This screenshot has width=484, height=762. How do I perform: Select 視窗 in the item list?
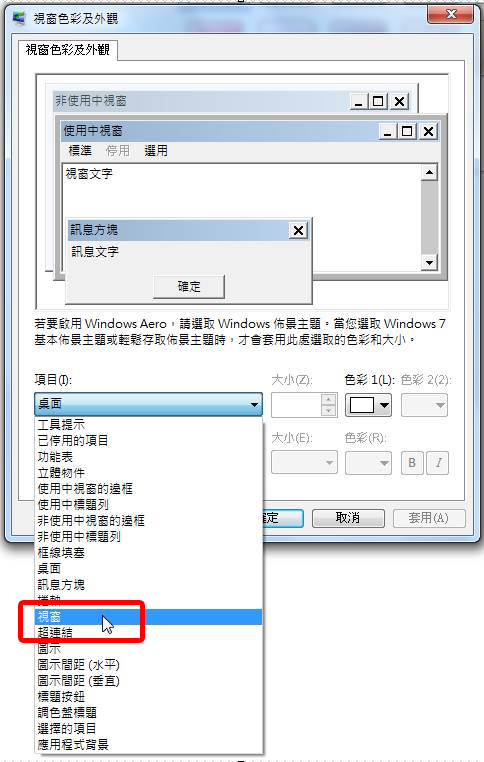(x=149, y=617)
